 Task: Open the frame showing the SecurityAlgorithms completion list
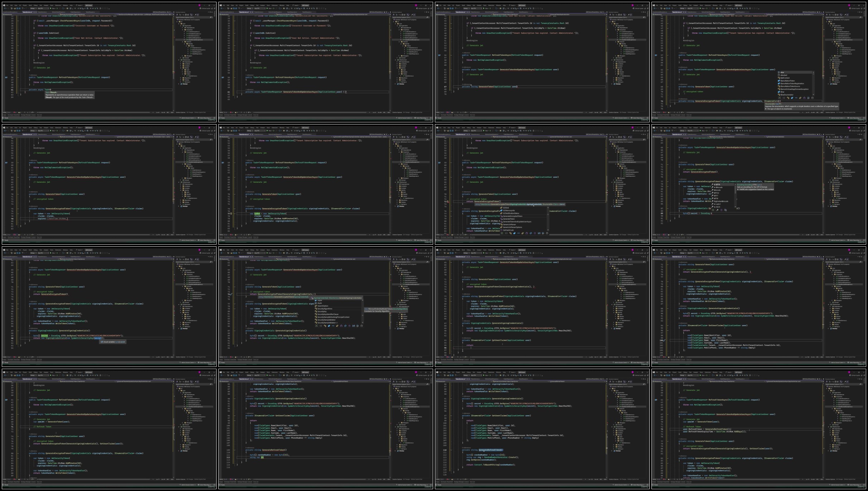[326, 307]
